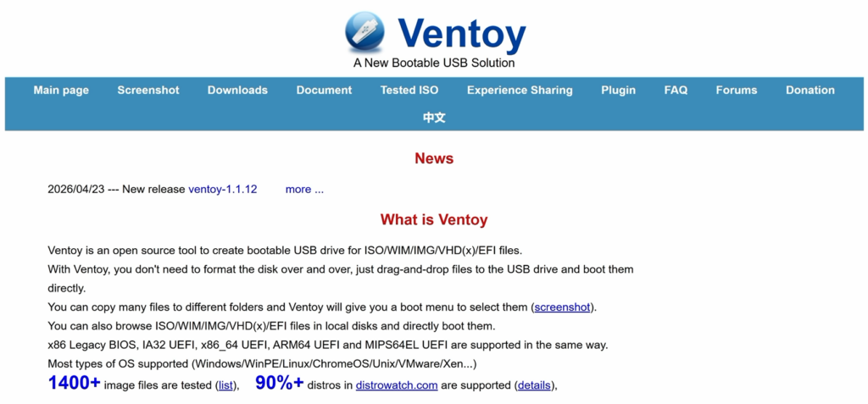This screenshot has width=868, height=404.
Task: Open the Donation page
Action: pyautogui.click(x=810, y=91)
